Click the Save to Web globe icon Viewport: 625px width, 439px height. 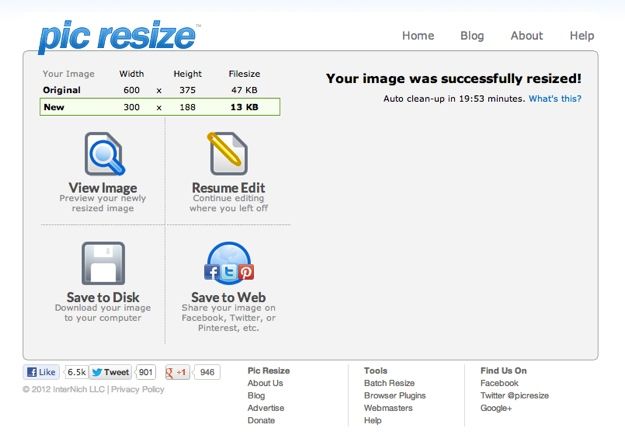point(229,263)
